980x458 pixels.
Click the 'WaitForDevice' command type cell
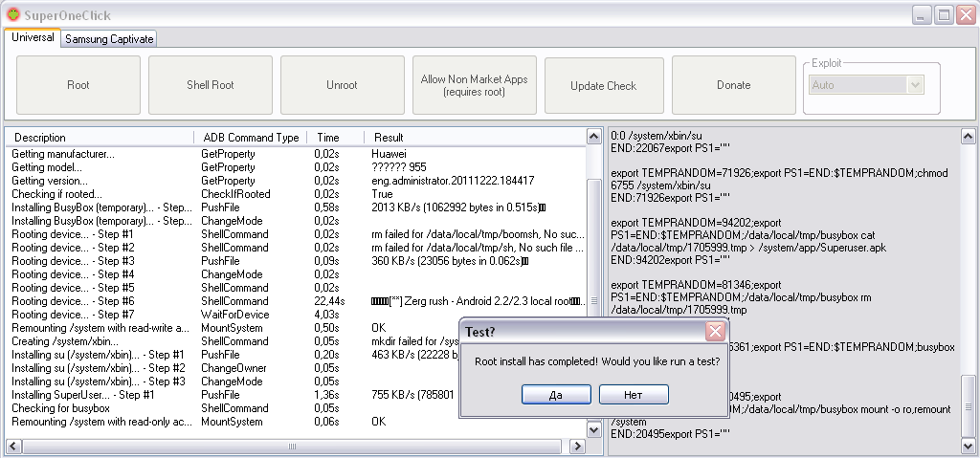pos(235,315)
